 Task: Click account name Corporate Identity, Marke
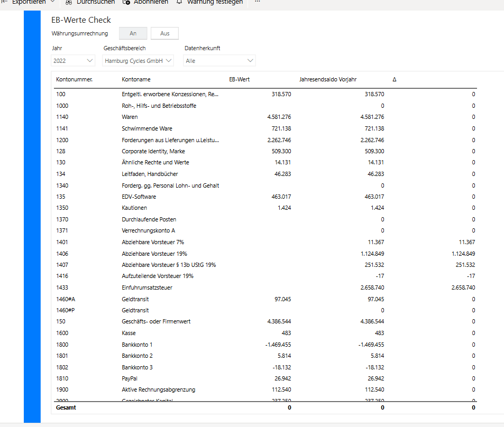[x=153, y=151]
